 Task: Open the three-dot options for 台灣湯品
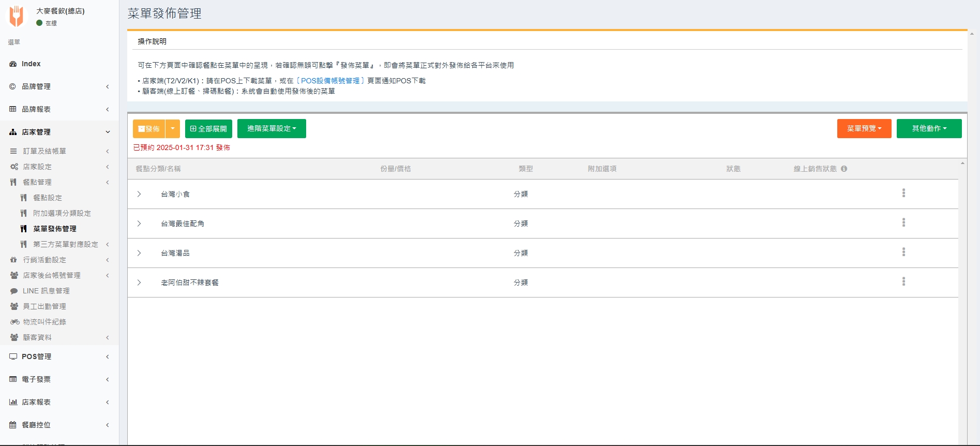(903, 252)
